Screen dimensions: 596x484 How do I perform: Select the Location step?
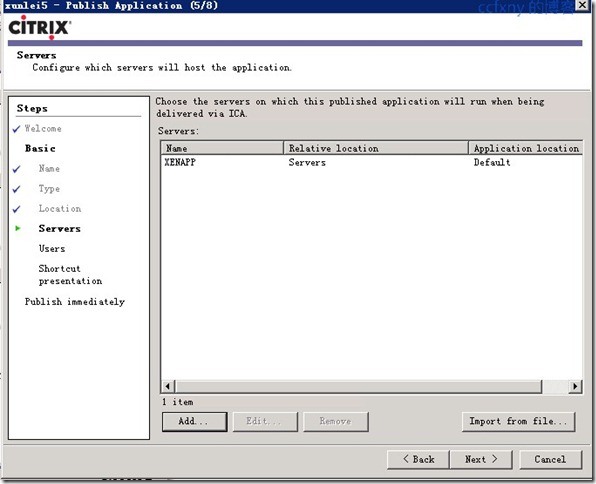pyautogui.click(x=60, y=208)
